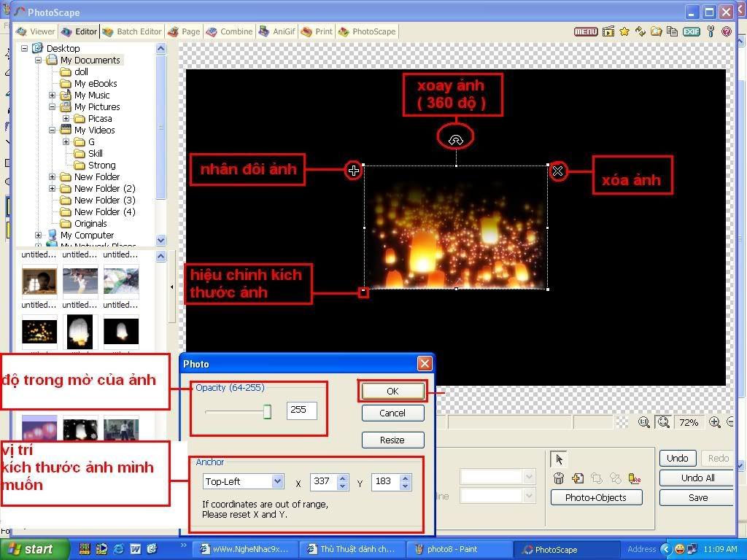This screenshot has width=747, height=560.
Task: Click the X coordinate input field
Action: click(321, 481)
